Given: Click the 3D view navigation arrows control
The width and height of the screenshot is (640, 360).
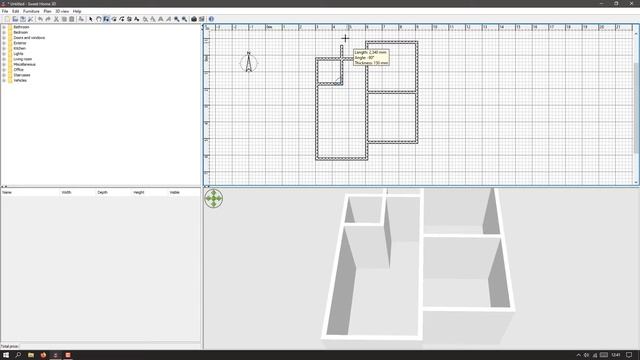Looking at the screenshot, I should 213,198.
